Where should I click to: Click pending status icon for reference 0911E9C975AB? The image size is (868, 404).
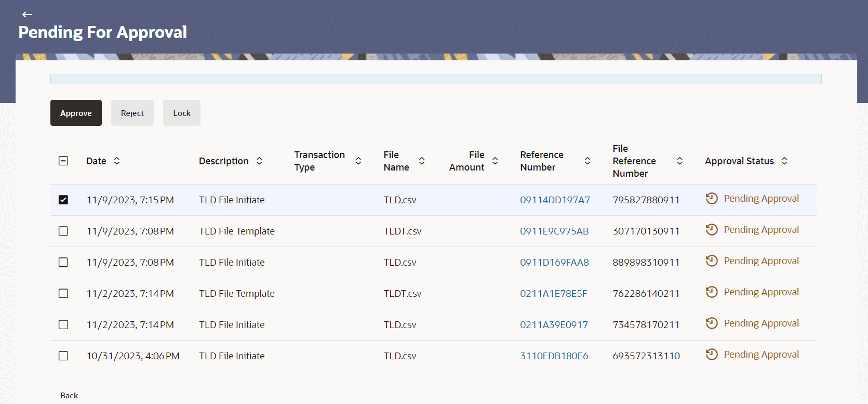[x=712, y=230]
